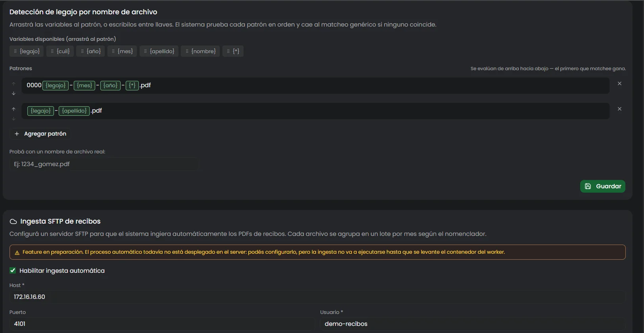Pick the {año} variable chip
Image resolution: width=644 pixels, height=333 pixels.
tap(90, 51)
